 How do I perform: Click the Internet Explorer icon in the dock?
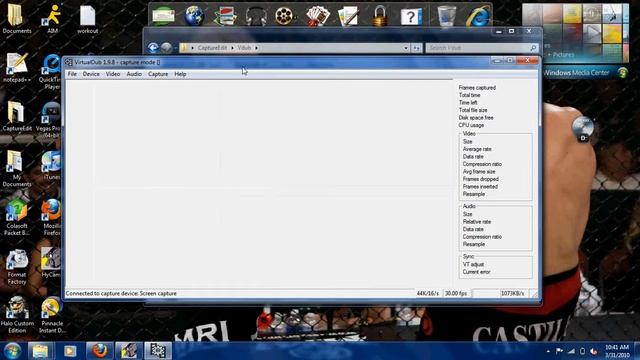pos(478,17)
